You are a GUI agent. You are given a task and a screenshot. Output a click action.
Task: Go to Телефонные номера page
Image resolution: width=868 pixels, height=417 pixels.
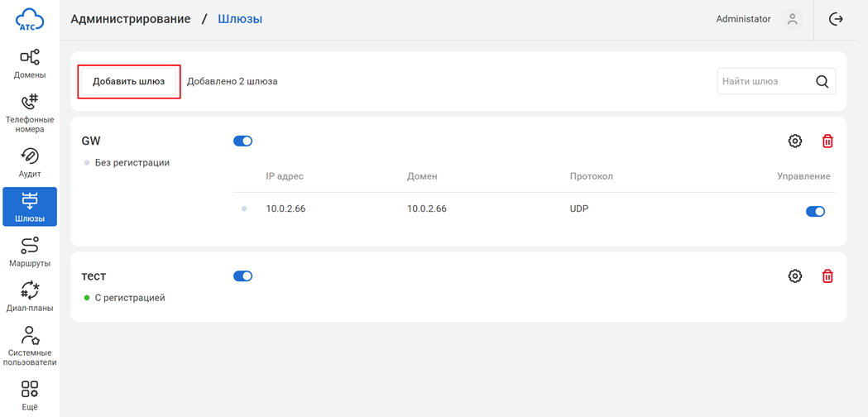[30, 113]
